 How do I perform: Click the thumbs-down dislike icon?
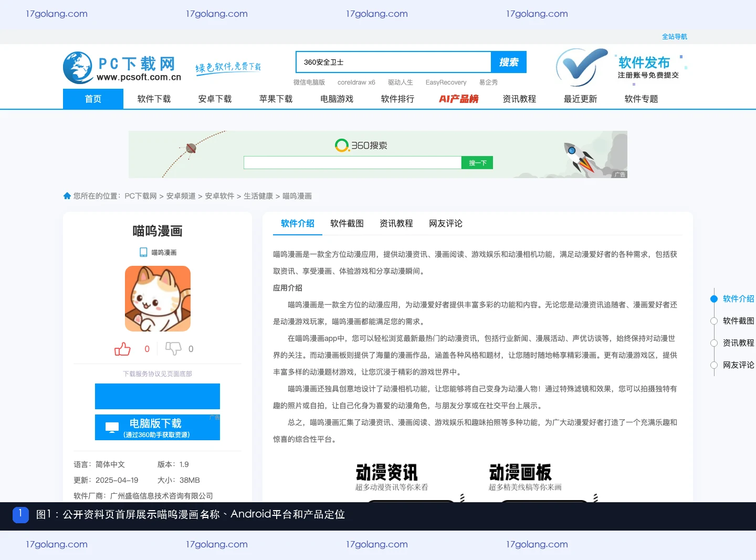click(x=173, y=349)
